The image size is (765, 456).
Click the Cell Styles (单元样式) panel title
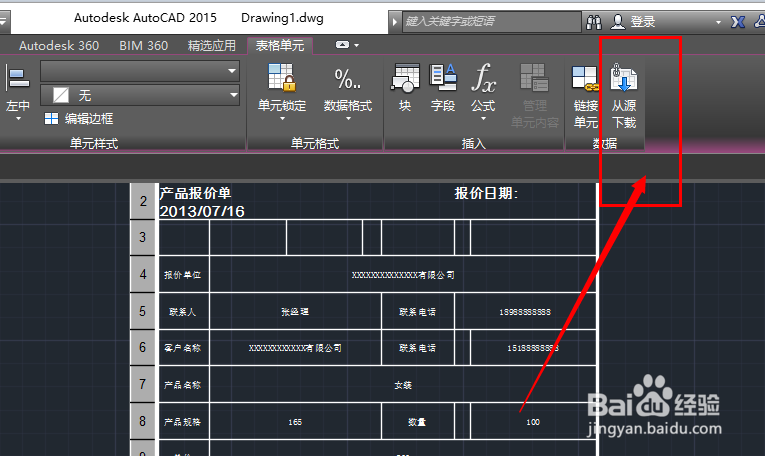94,143
